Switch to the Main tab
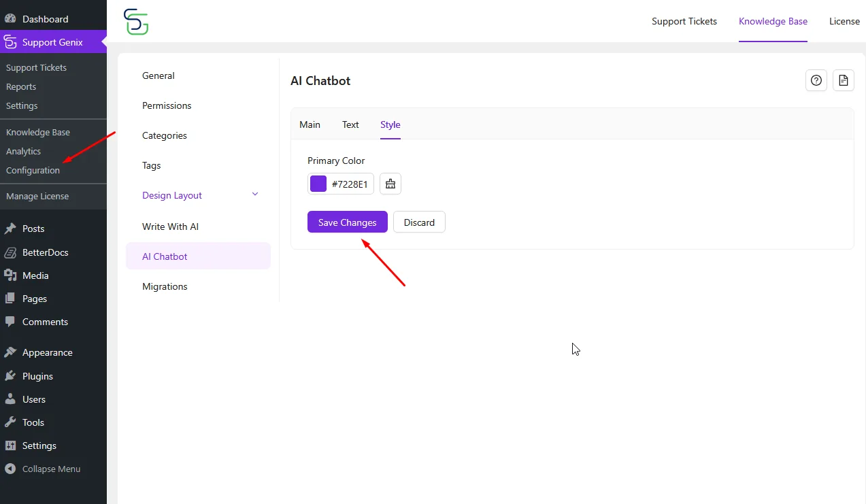 point(310,124)
